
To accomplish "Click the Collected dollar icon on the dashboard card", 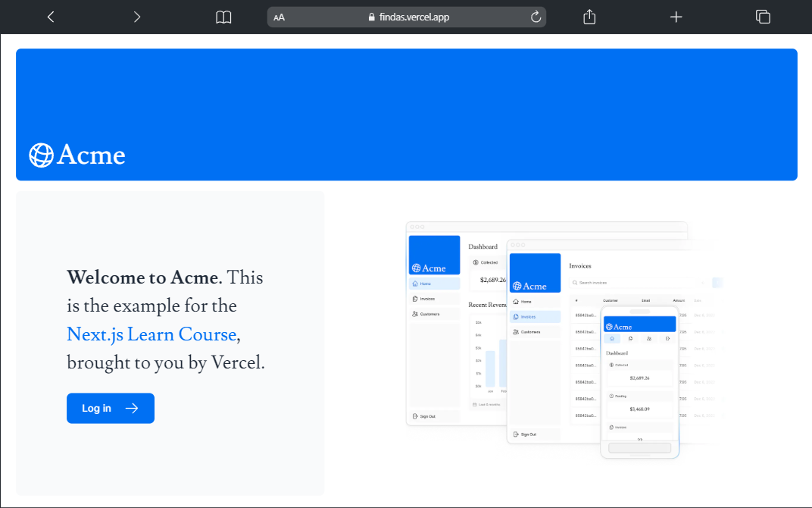I will click(476, 262).
